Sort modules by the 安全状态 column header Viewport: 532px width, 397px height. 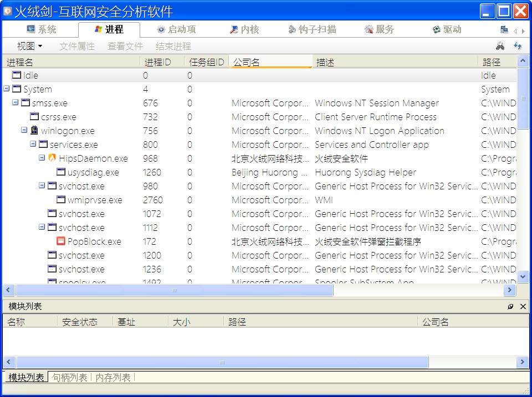(x=85, y=322)
